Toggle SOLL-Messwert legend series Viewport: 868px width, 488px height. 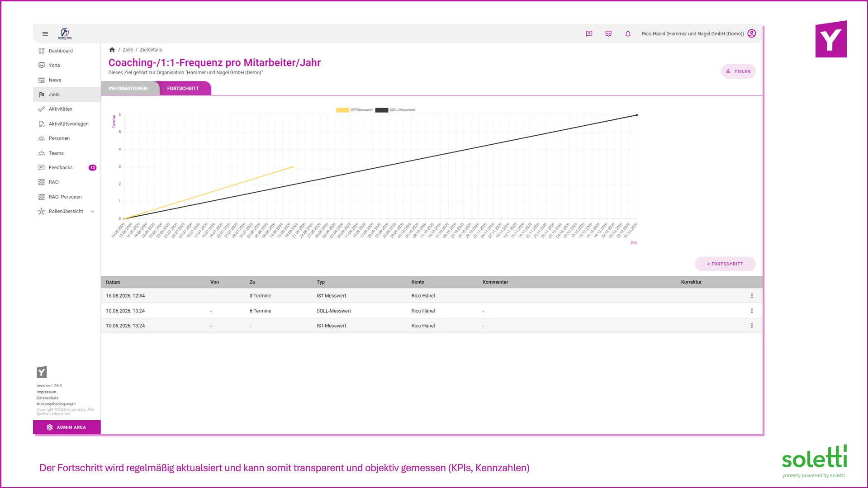[395, 110]
